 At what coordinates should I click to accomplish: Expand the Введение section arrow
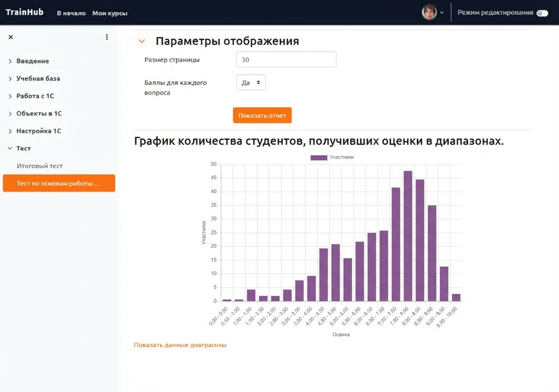[9, 61]
